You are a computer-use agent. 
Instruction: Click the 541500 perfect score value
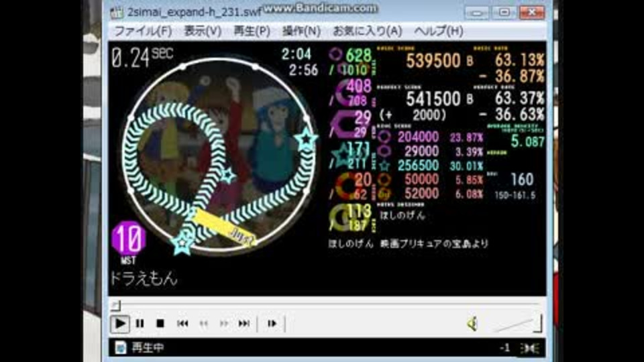pyautogui.click(x=433, y=99)
